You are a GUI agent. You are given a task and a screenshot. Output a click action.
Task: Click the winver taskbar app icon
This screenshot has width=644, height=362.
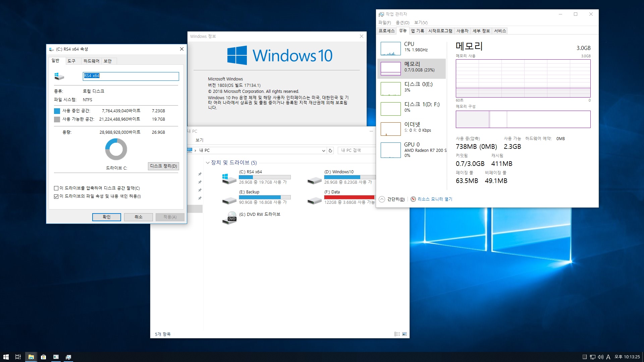[56, 357]
